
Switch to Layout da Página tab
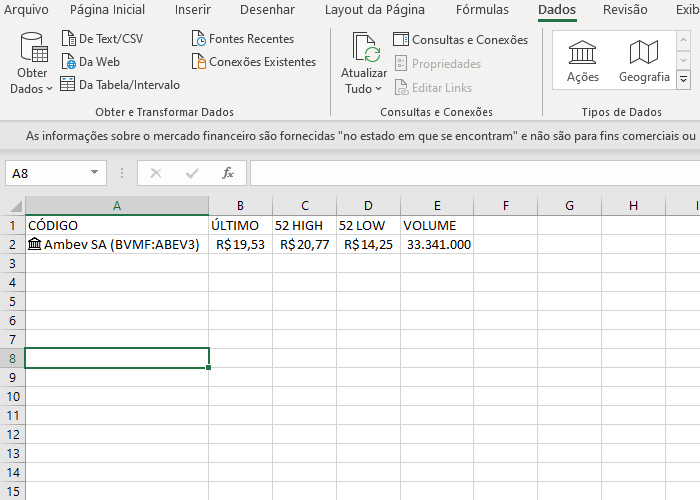click(x=375, y=10)
